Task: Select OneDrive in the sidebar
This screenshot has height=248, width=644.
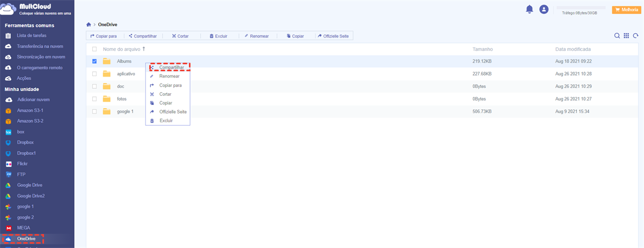Action: tap(27, 239)
